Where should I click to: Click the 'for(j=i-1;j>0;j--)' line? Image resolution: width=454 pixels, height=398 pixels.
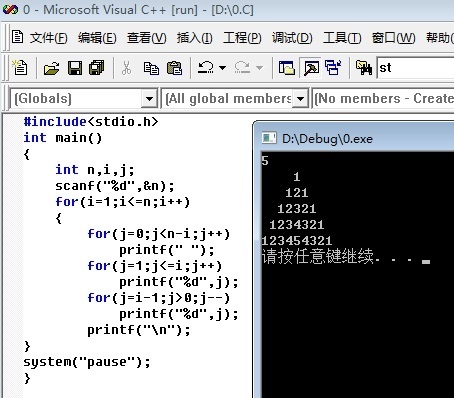point(159,298)
